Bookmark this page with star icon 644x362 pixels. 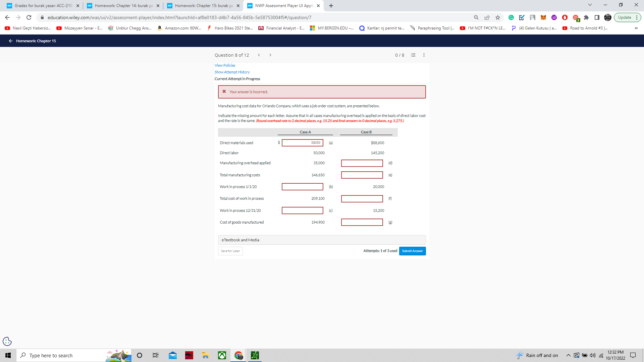pos(498,17)
